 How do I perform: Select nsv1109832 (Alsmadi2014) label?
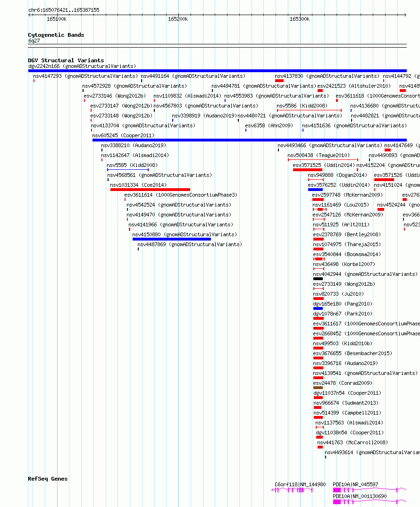coord(187,96)
